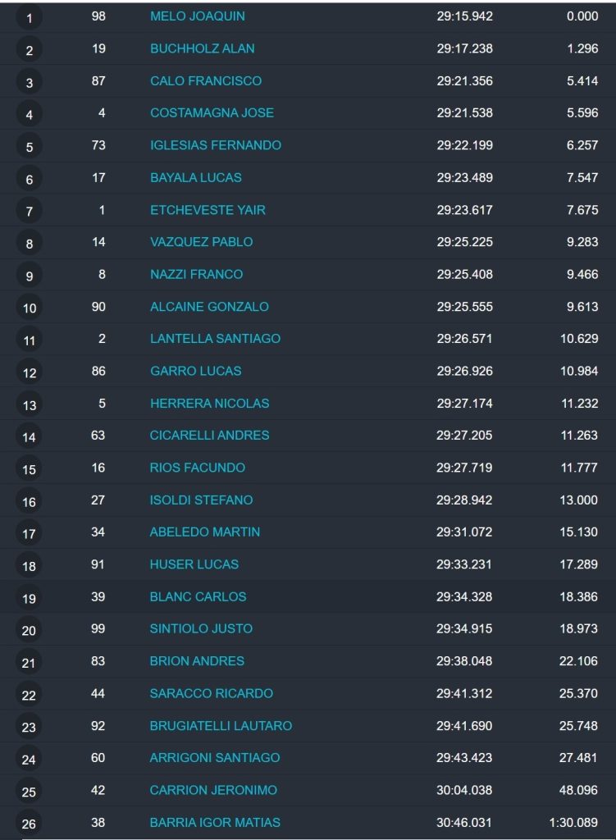This screenshot has height=840, width=616.
Task: Open LANTELLA SANTIAGO profile link
Action: (x=215, y=339)
